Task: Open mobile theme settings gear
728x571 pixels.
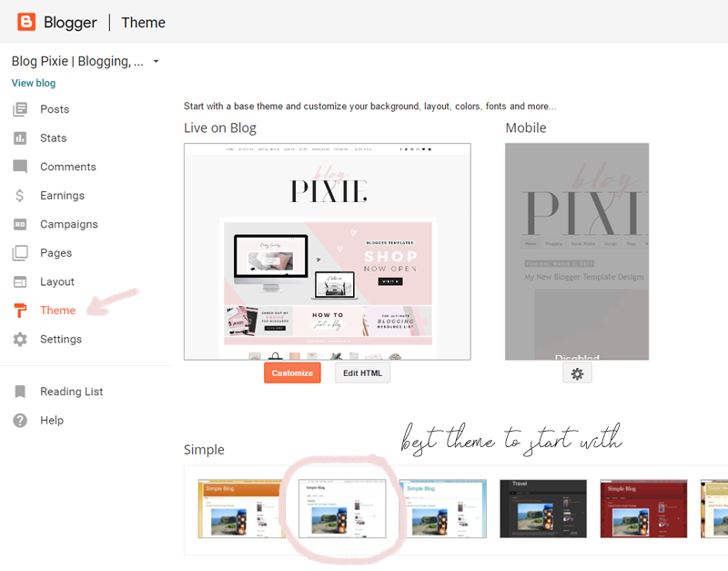Action: coord(577,373)
